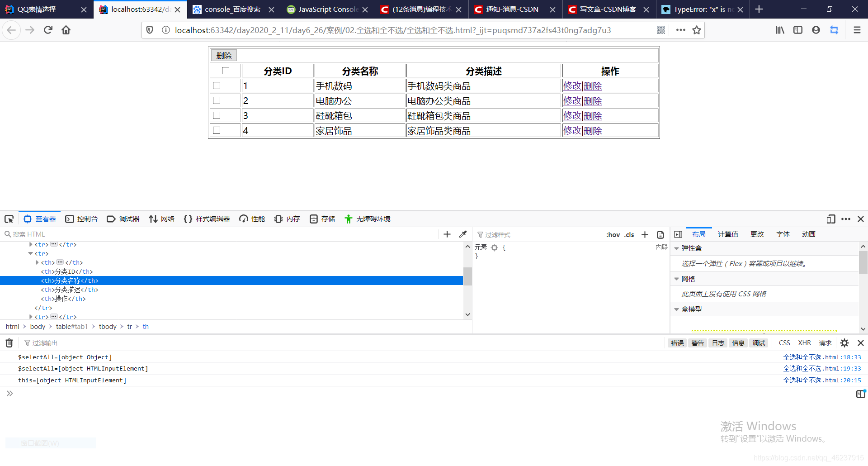
Task: Toggle print media simulation icon
Action: coord(660,234)
